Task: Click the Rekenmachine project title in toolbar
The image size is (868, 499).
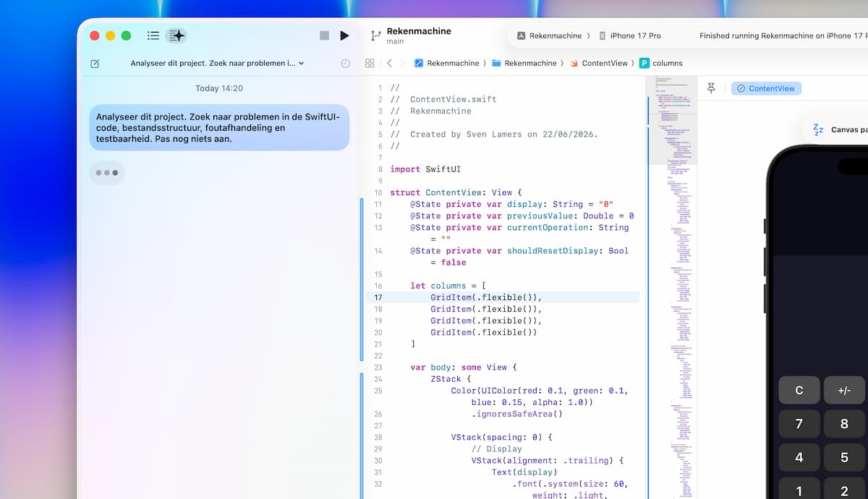Action: [419, 31]
